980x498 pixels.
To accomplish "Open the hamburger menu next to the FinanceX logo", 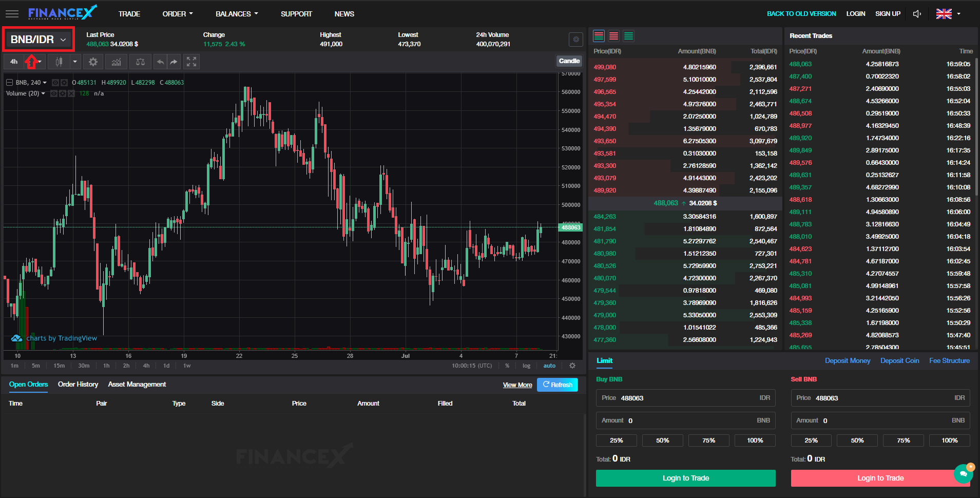I will [x=12, y=14].
